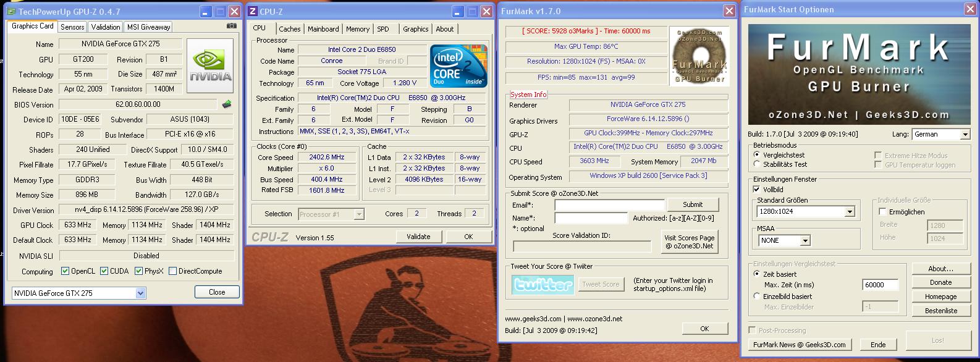This screenshot has height=362, width=980.
Task: Open the Standard Größen 1280x1024 dropdown
Action: click(x=849, y=212)
